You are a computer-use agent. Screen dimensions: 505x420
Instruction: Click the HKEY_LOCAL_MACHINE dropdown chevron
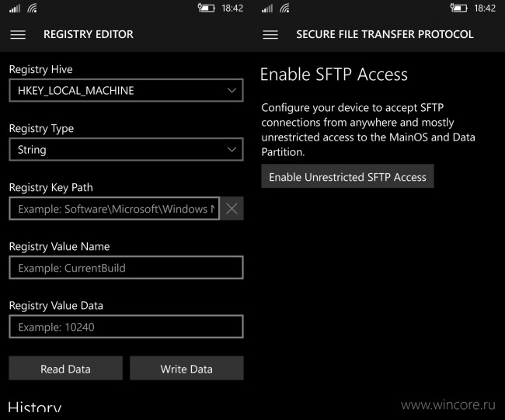(232, 90)
